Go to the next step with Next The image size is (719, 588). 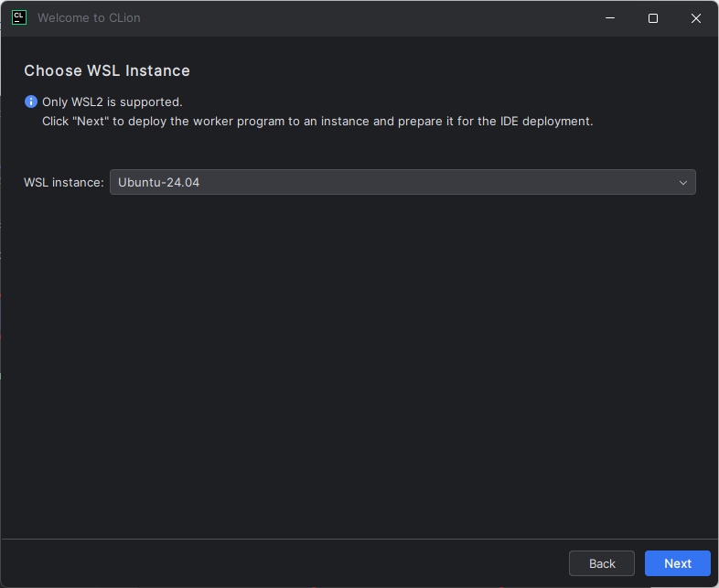(677, 563)
